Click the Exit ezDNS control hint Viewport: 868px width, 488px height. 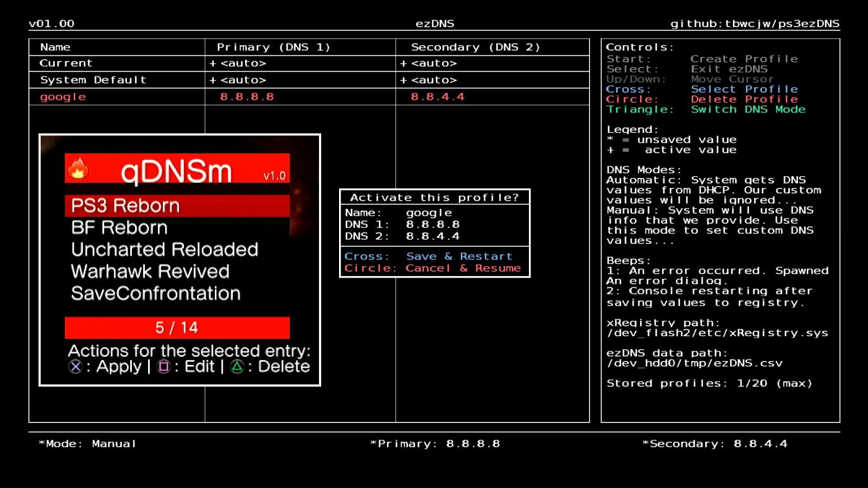tap(729, 69)
